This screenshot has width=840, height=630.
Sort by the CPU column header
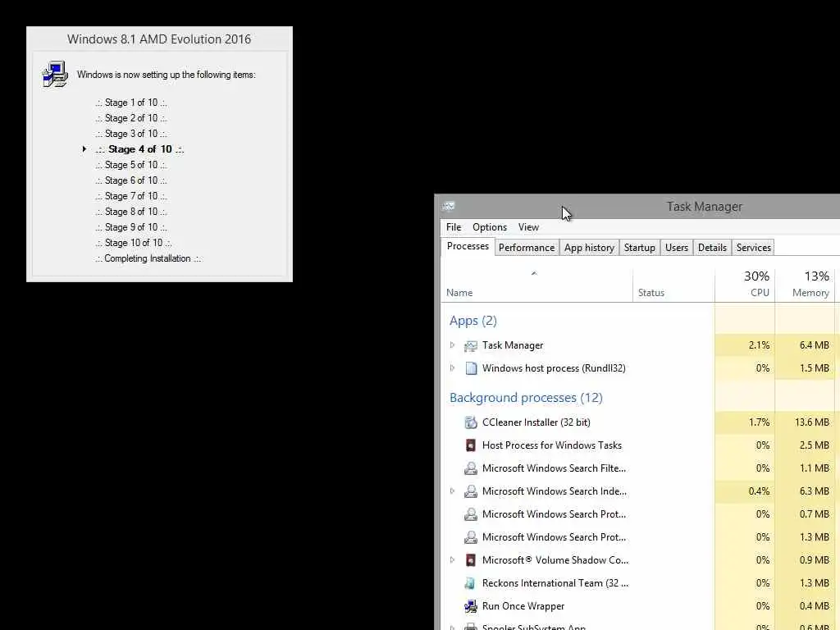[745, 285]
